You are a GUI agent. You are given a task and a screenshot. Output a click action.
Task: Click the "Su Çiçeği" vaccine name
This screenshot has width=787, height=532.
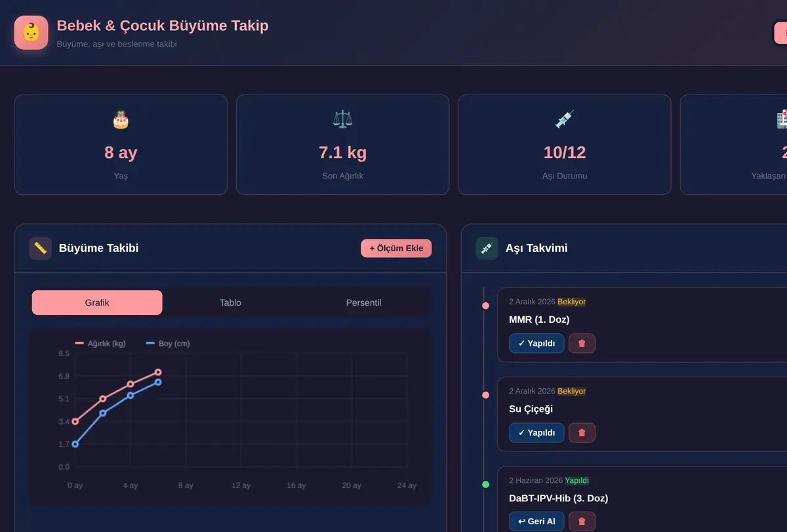point(531,409)
